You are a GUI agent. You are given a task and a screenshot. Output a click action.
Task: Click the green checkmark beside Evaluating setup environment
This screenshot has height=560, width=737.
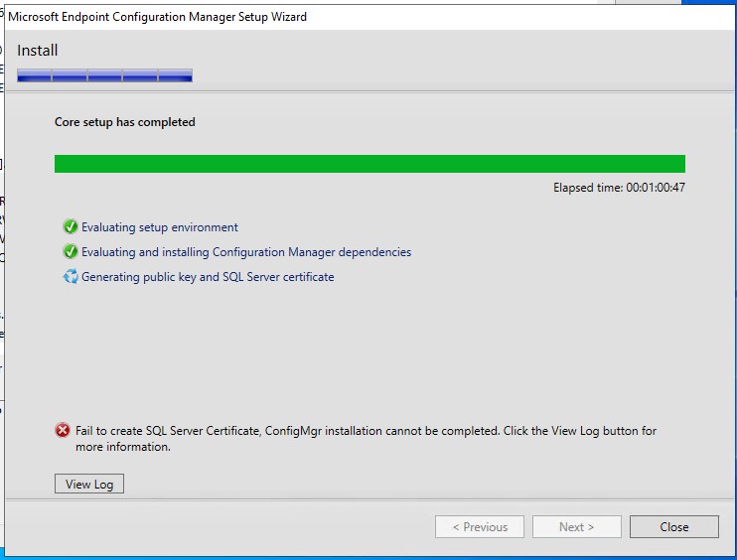71,226
